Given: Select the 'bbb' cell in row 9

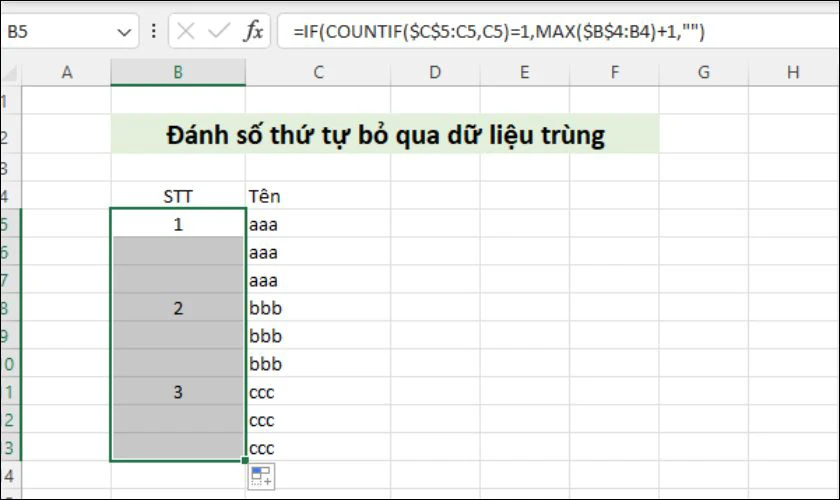Looking at the screenshot, I should pyautogui.click(x=318, y=335).
